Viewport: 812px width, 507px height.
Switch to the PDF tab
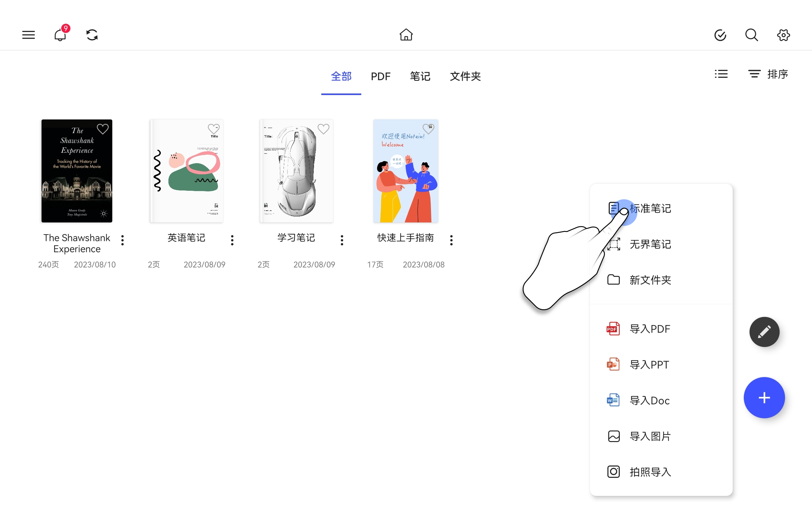click(x=381, y=76)
